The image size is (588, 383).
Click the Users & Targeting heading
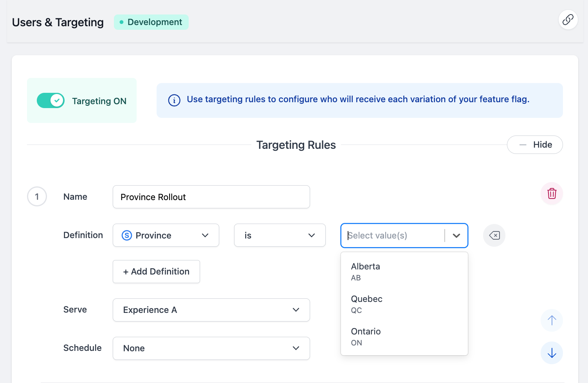coord(58,22)
